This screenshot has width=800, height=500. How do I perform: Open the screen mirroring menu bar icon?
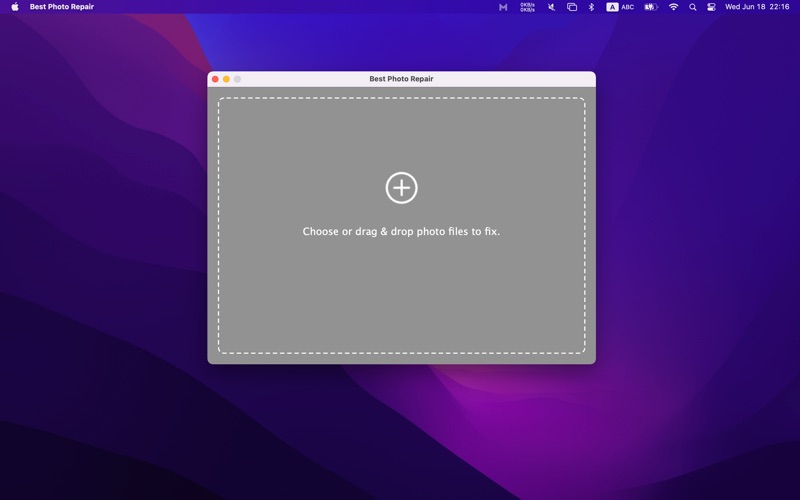(x=572, y=7)
